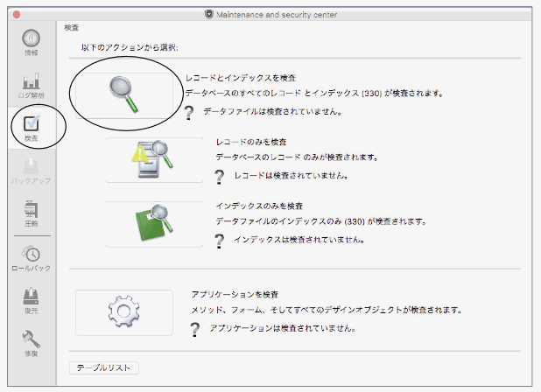Select the ログ解析 log analysis sidebar icon
This screenshot has width=541, height=392.
click(32, 83)
